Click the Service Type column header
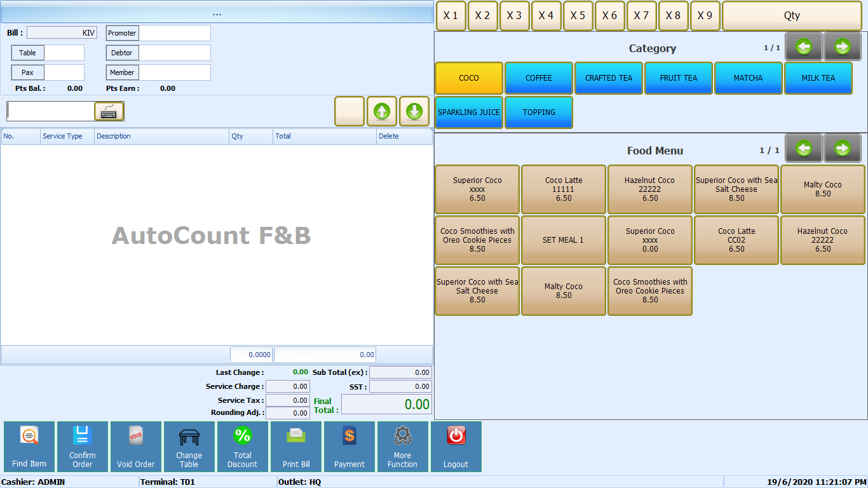This screenshot has height=488, width=868. [x=67, y=136]
